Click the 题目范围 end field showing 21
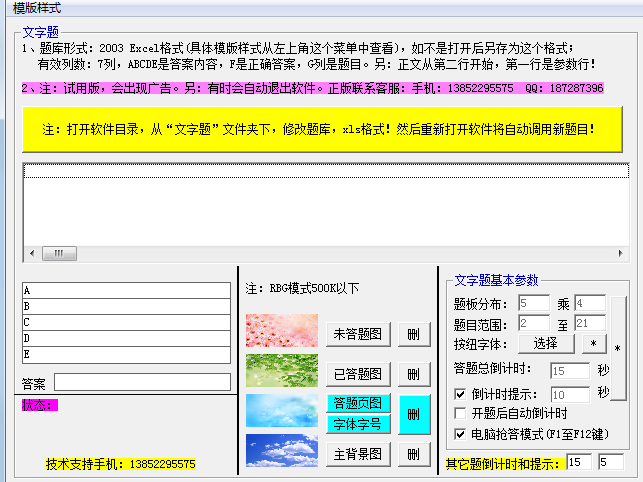 click(x=590, y=323)
